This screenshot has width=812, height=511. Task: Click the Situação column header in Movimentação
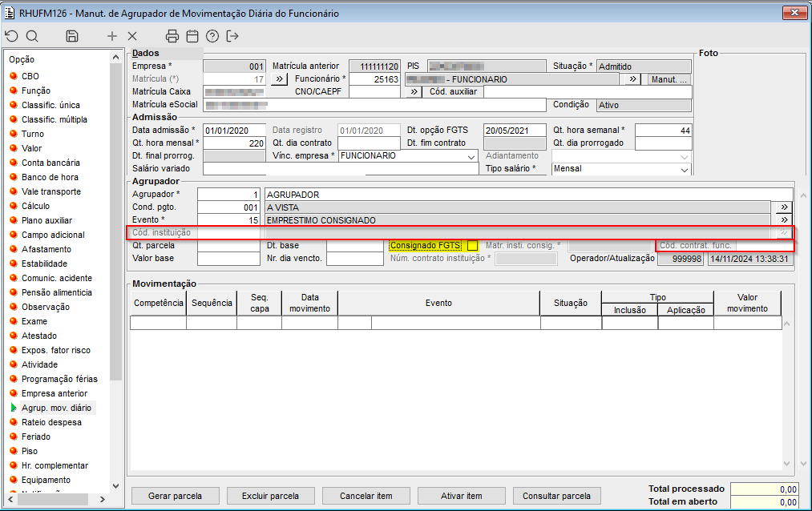tap(570, 303)
